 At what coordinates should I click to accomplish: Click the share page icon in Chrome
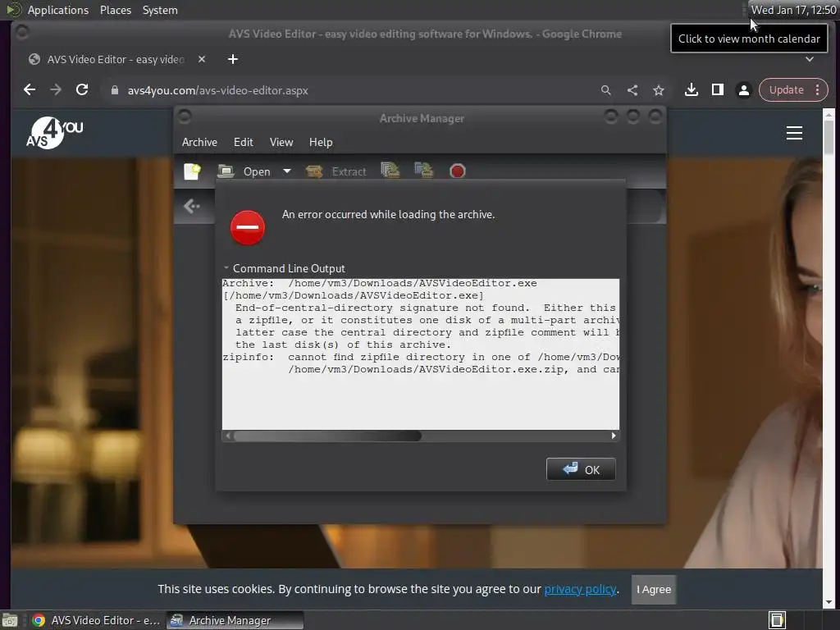click(632, 90)
